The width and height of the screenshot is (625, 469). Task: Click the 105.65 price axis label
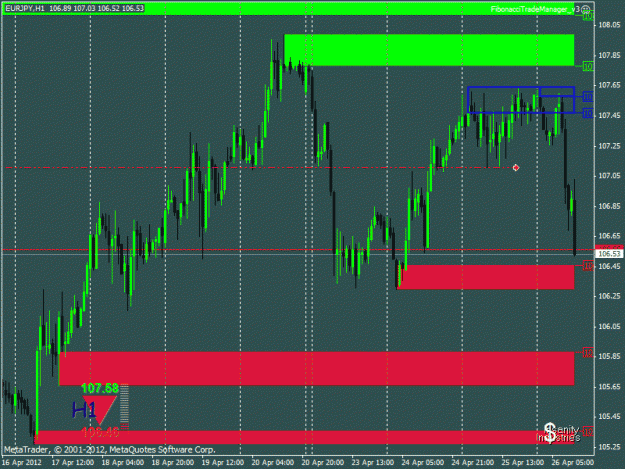[x=609, y=387]
